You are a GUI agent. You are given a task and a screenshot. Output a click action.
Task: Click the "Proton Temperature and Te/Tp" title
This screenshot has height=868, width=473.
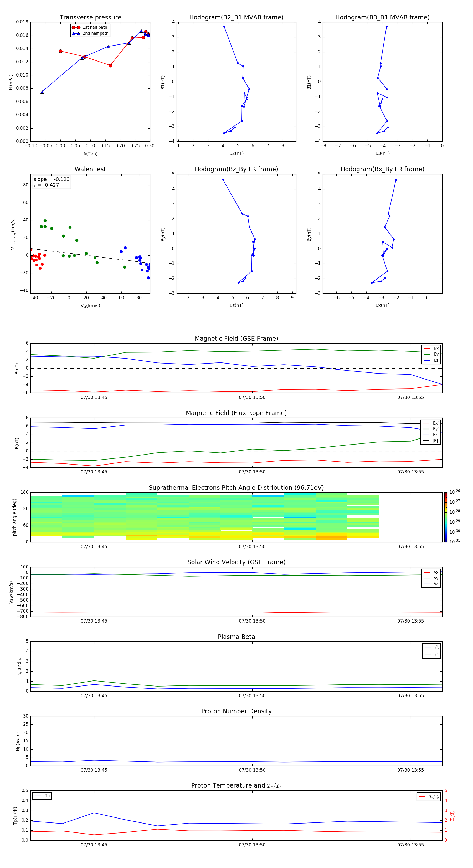coord(236,786)
